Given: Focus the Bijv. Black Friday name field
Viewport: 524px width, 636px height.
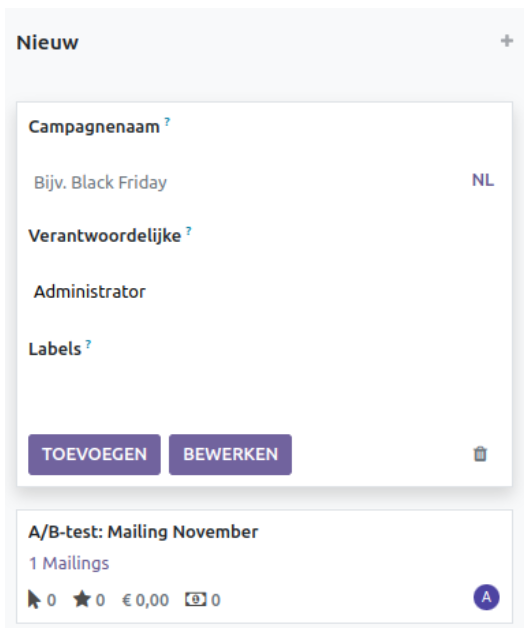Looking at the screenshot, I should pyautogui.click(x=247, y=182).
